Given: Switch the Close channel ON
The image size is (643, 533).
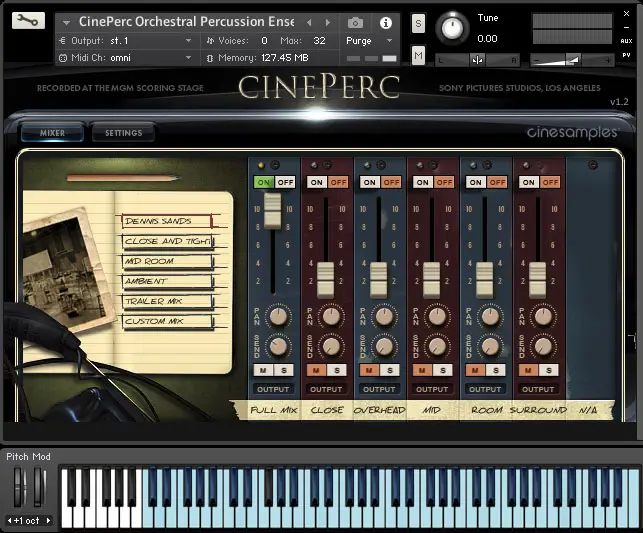Looking at the screenshot, I should click(x=317, y=182).
